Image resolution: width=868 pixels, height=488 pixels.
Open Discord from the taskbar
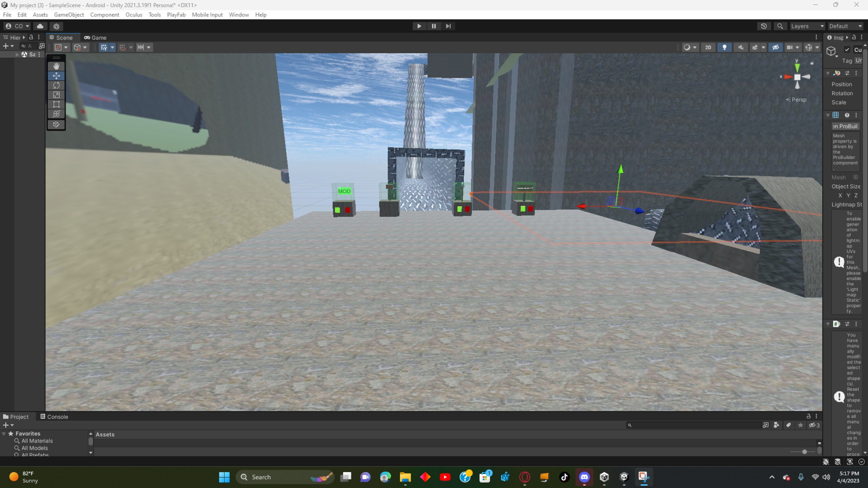584,477
